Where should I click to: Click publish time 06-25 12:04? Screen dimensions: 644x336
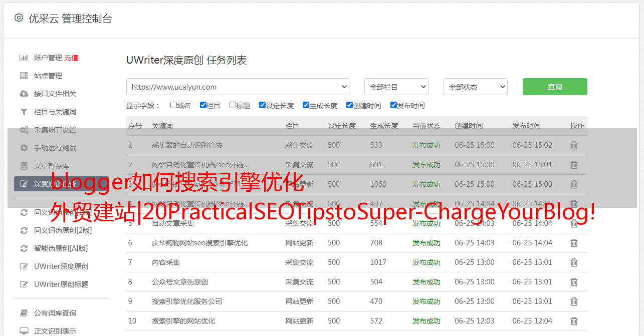tap(532, 321)
